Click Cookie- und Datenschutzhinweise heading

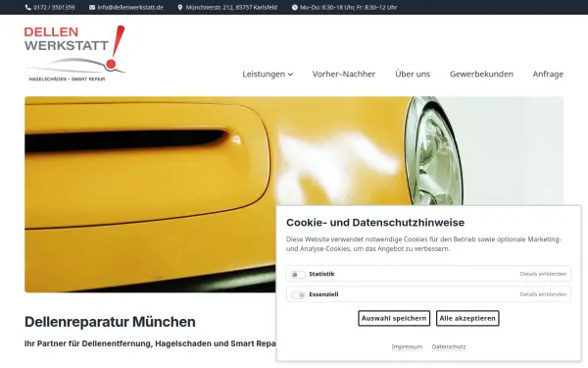pos(375,223)
